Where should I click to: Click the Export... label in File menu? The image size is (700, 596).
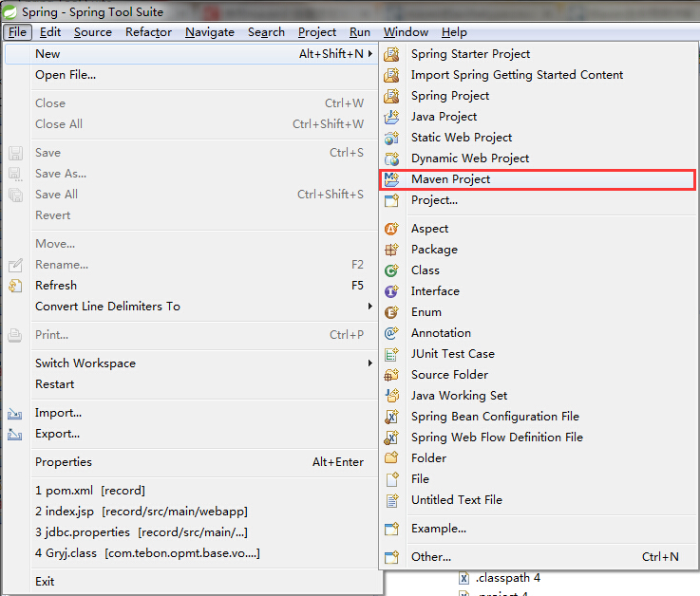pyautogui.click(x=57, y=434)
